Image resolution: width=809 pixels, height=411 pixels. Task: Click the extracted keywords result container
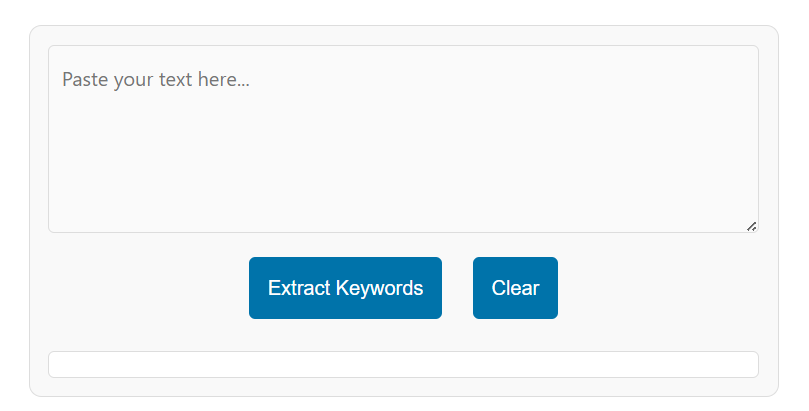point(403,365)
